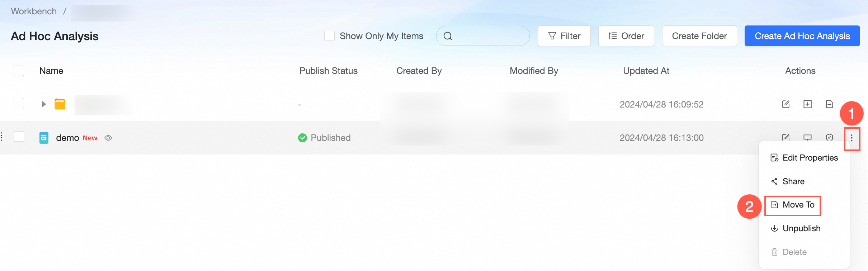Image resolution: width=868 pixels, height=271 pixels.
Task: Click the Published status text
Action: 331,138
